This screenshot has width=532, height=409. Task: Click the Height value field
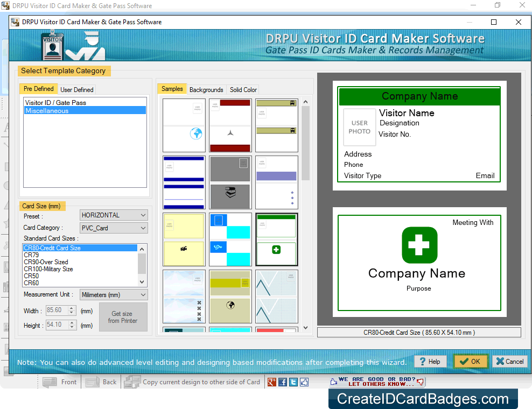click(x=57, y=325)
